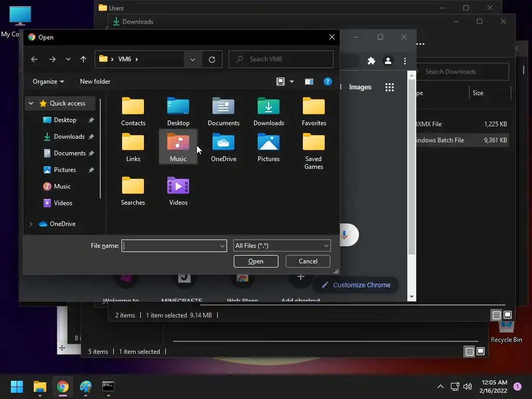532x399 pixels.
Task: Open File name dropdown list
Action: [x=222, y=246]
